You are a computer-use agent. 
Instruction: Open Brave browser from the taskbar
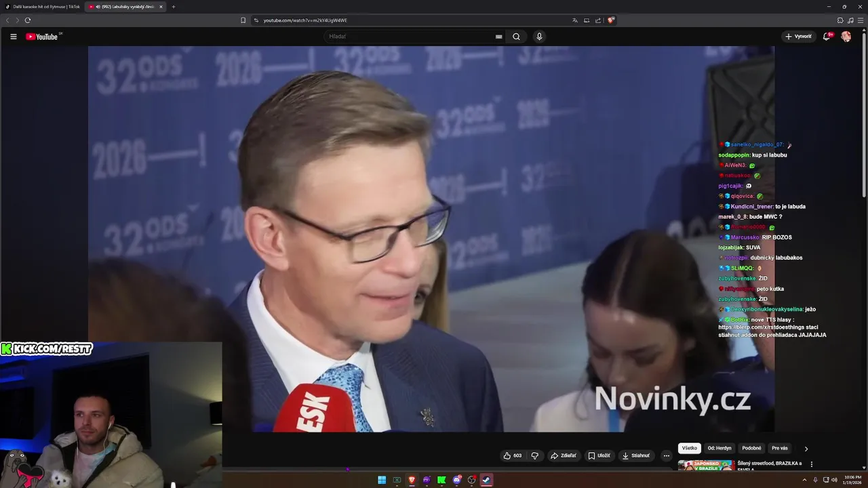[x=412, y=480]
